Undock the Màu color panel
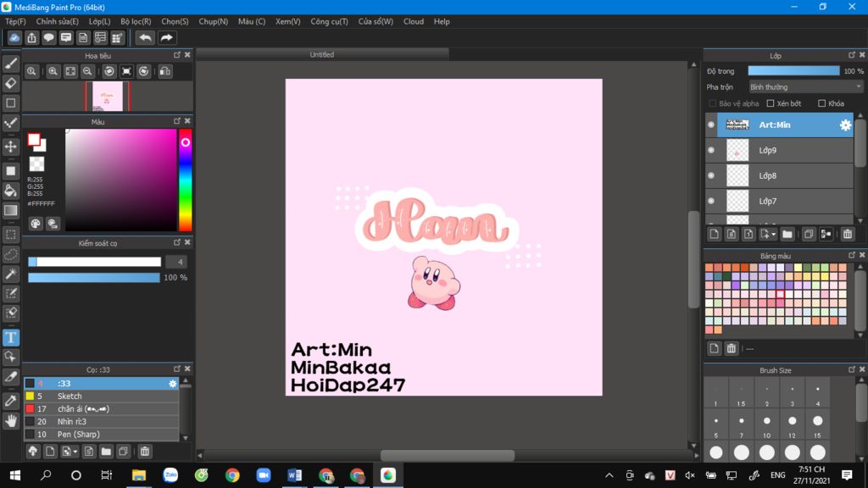Screen dimensions: 868x488 tap(177, 120)
